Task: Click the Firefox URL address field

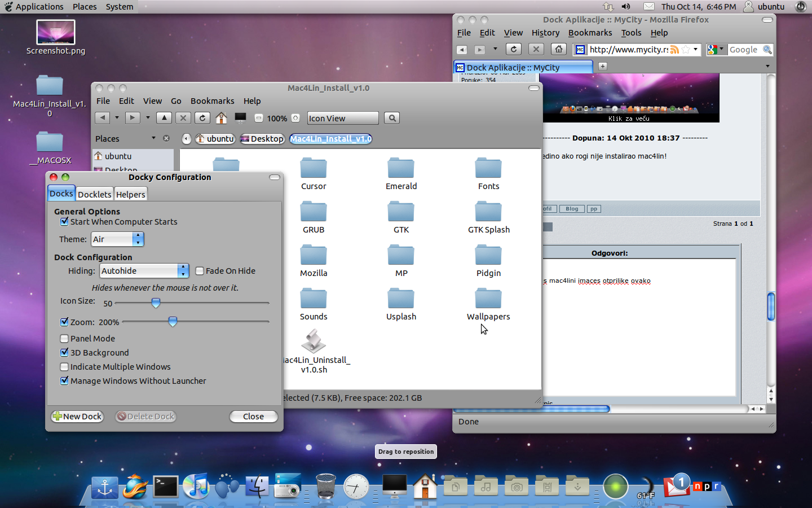Action: tap(628, 50)
